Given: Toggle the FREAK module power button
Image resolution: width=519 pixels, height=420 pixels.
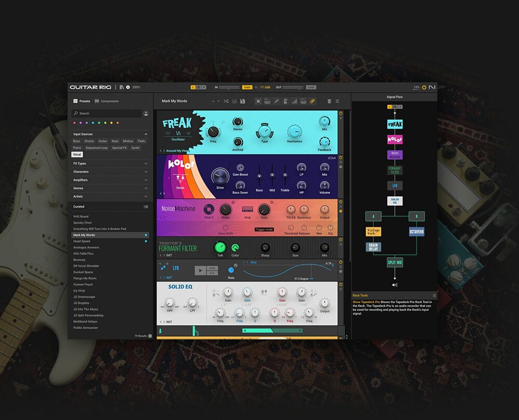Looking at the screenshot, I should click(x=341, y=113).
